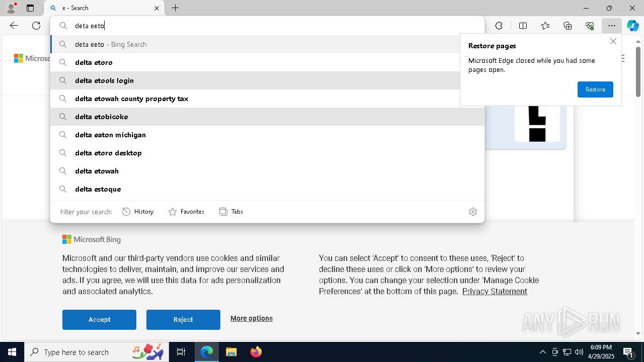
Task: Click the Microsoft Bing logo in banner
Action: (x=92, y=239)
